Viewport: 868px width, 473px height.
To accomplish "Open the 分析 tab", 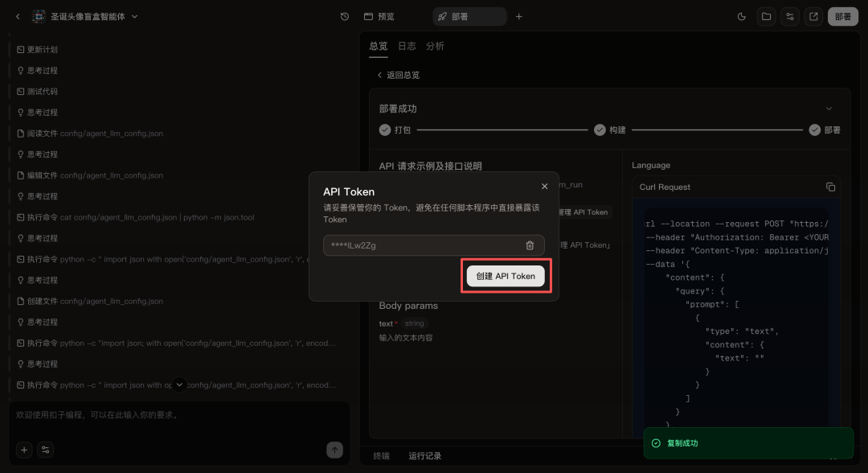I will [435, 46].
